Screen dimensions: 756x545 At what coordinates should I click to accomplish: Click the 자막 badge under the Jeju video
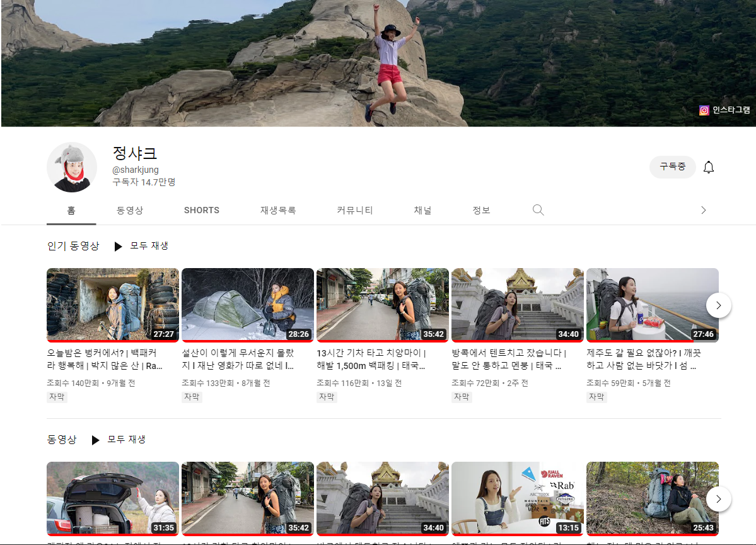click(596, 397)
